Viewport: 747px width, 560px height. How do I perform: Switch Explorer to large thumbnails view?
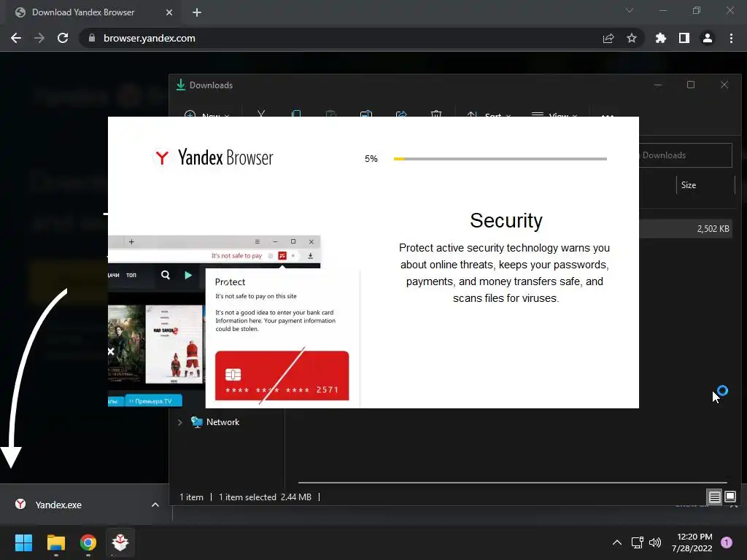click(729, 497)
